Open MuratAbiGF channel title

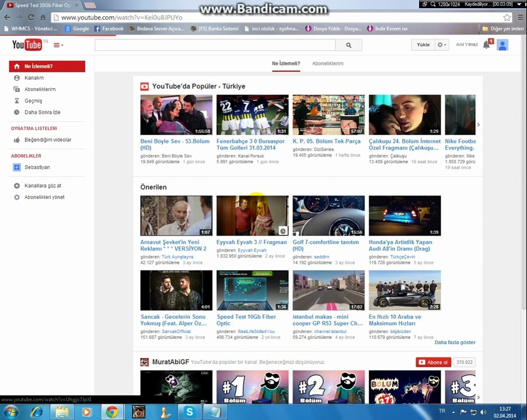point(170,362)
